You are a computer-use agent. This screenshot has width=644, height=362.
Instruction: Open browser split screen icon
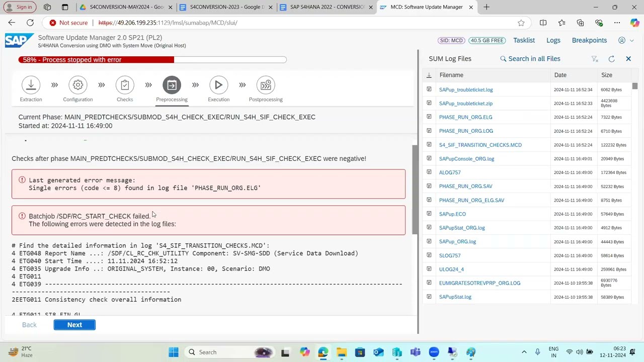coord(543,23)
